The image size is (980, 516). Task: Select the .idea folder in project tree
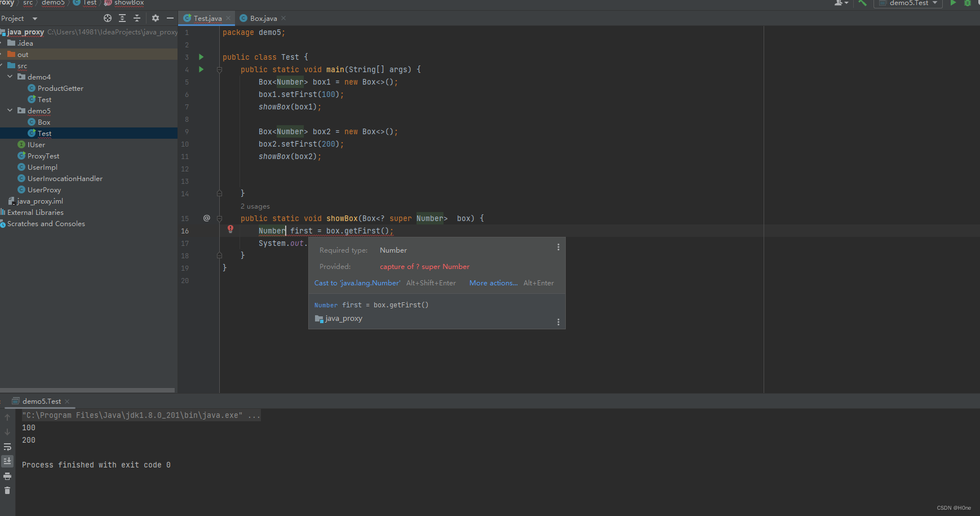(x=25, y=43)
